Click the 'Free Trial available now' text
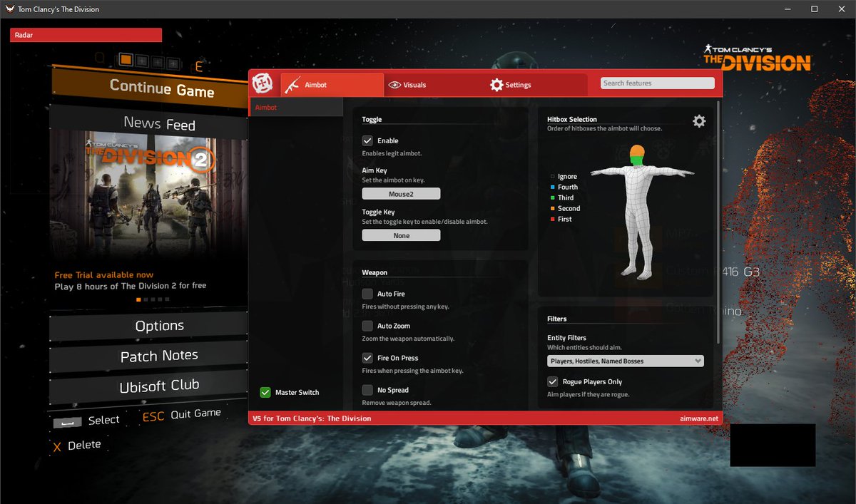Image resolution: width=856 pixels, height=504 pixels. click(104, 275)
